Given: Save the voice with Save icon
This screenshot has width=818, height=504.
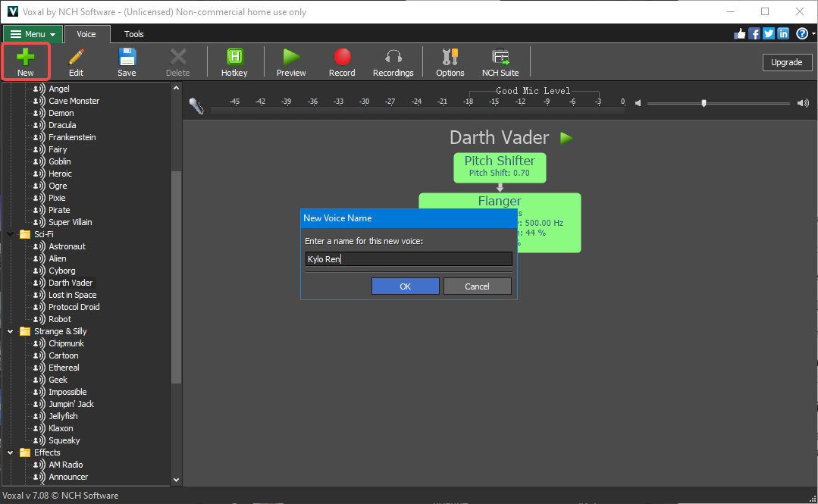Looking at the screenshot, I should tap(127, 61).
